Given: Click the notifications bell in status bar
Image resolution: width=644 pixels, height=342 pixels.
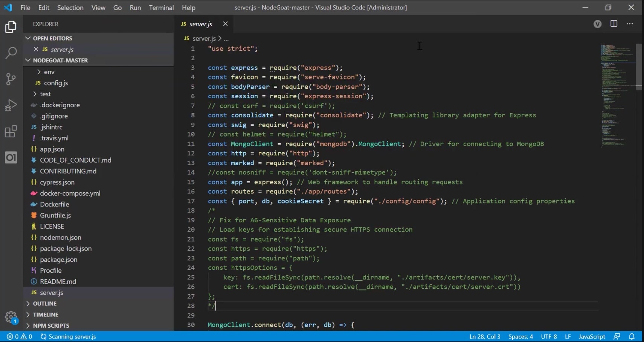Looking at the screenshot, I should [x=632, y=336].
